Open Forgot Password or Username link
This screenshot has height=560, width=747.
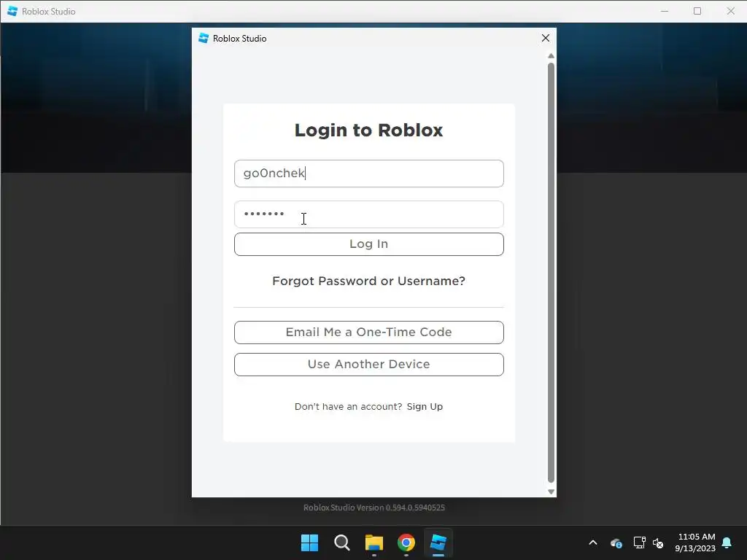coord(368,281)
